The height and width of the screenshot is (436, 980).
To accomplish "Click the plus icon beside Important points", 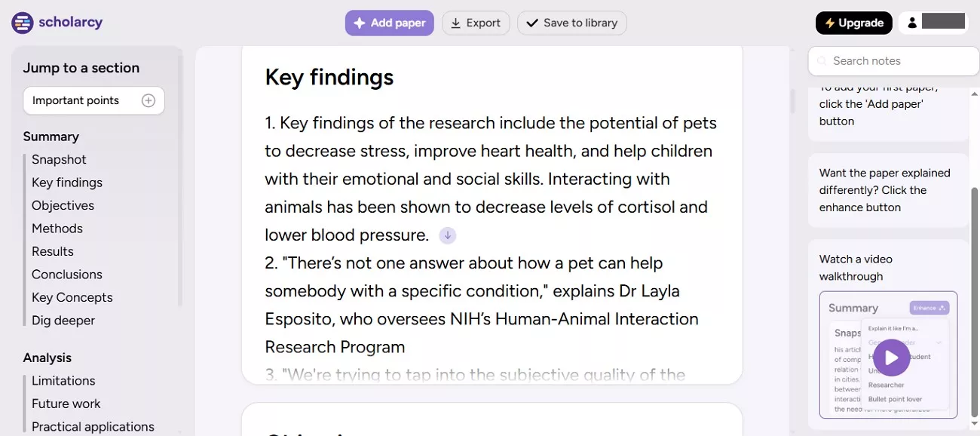I will click(x=149, y=100).
